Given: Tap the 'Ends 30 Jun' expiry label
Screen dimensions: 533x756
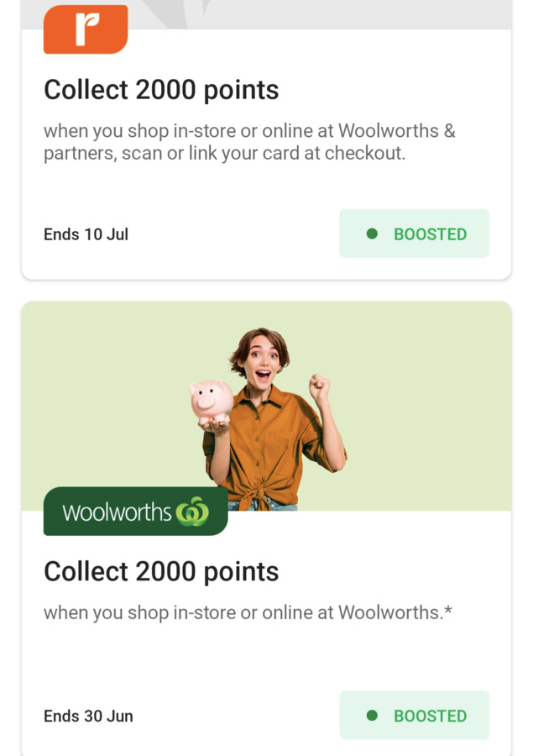Looking at the screenshot, I should pos(89,716).
